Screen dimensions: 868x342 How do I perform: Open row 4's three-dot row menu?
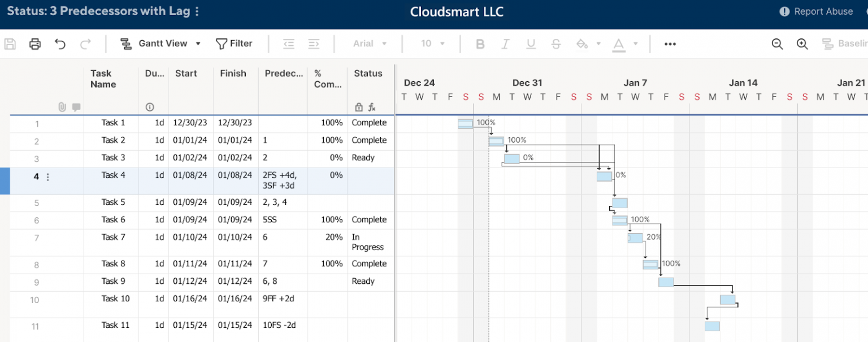pyautogui.click(x=47, y=176)
